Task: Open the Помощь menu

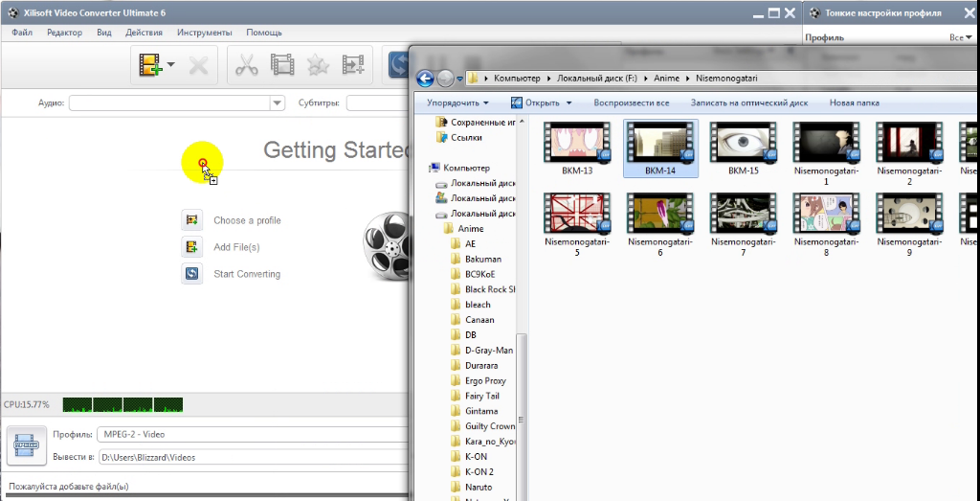Action: pos(264,33)
